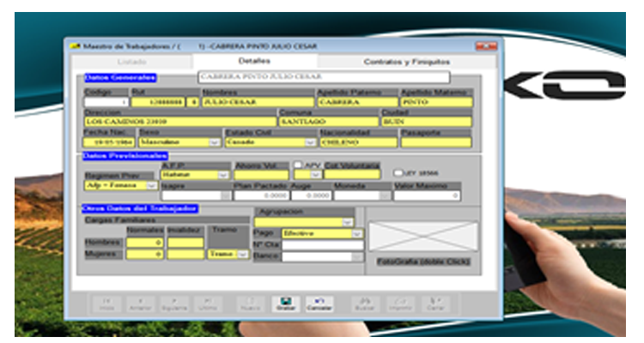Click the Rut check digit field
This screenshot has width=644, height=343.
click(x=192, y=102)
